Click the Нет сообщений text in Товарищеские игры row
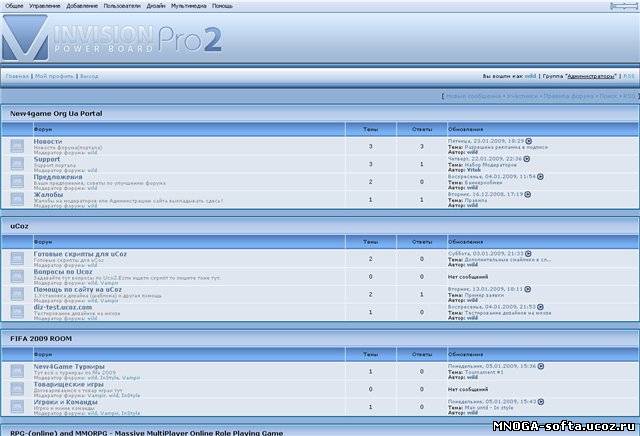The width and height of the screenshot is (640, 436). pos(468,389)
